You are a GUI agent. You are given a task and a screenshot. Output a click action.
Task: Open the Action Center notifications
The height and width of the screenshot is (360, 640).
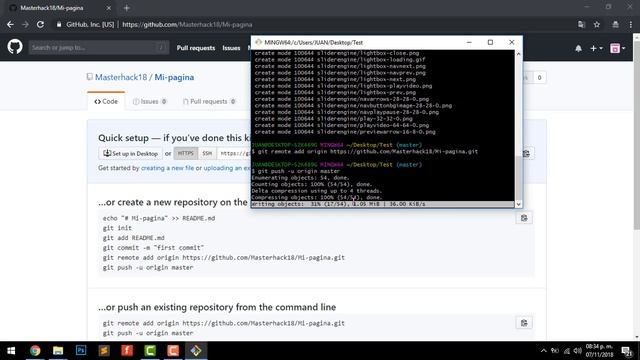pos(627,351)
